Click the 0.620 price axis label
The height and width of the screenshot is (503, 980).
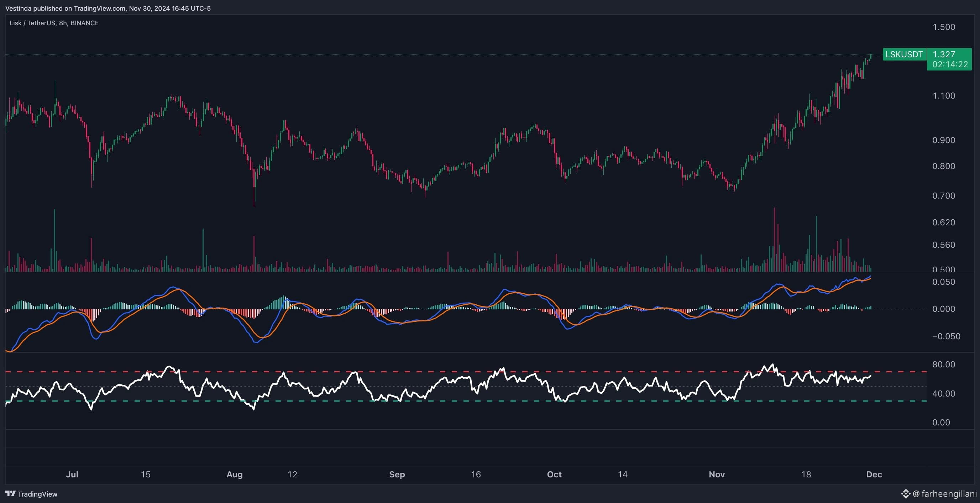coord(943,222)
